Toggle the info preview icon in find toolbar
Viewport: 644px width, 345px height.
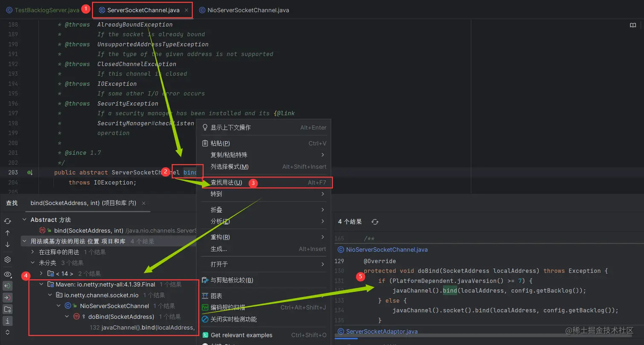point(7,320)
